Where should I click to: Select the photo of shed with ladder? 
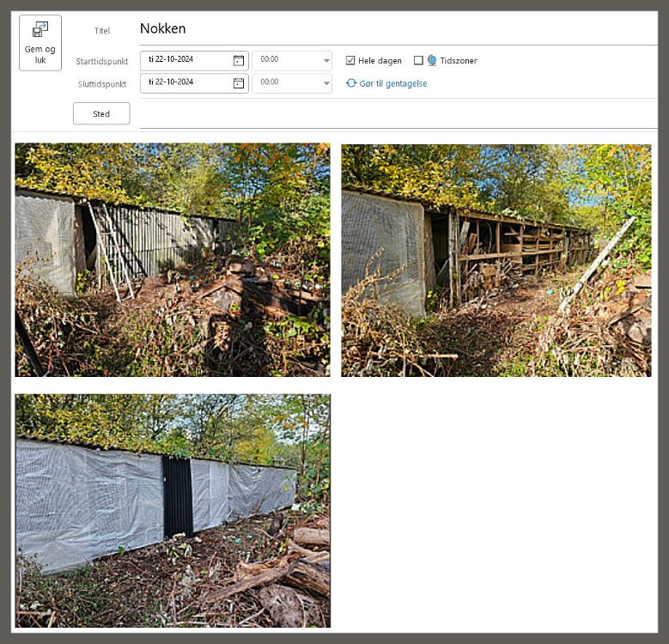[x=173, y=259]
